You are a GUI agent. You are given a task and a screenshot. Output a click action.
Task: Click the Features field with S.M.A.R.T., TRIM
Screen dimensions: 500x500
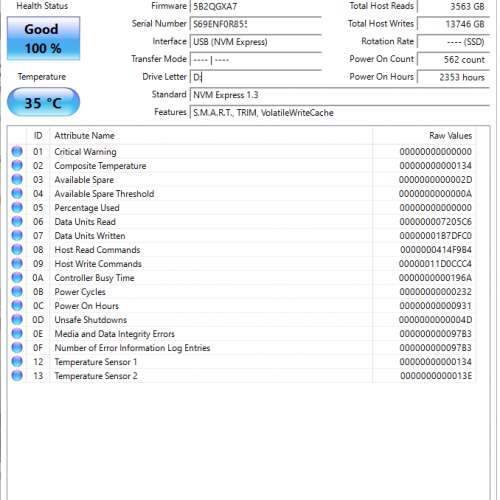click(x=340, y=113)
